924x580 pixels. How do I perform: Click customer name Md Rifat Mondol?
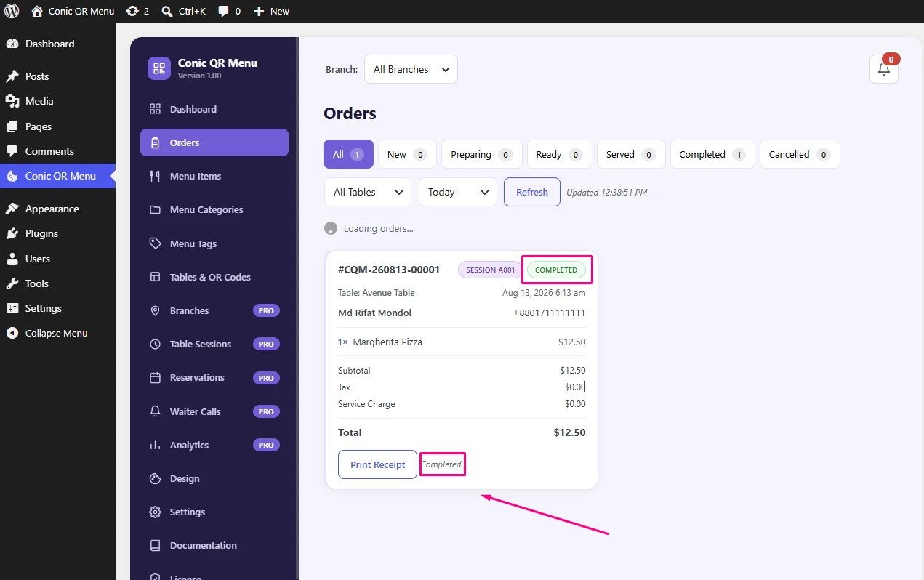click(374, 313)
